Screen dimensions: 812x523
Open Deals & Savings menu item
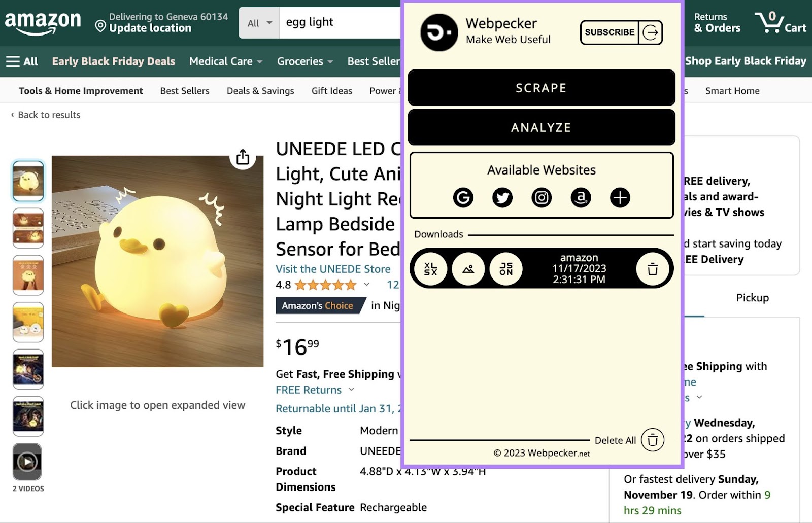coord(260,91)
